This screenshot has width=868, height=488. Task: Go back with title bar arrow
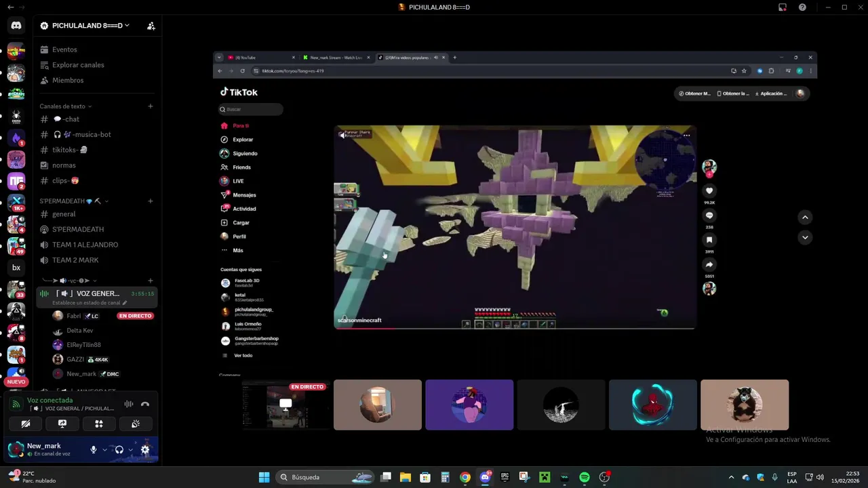[x=10, y=7]
